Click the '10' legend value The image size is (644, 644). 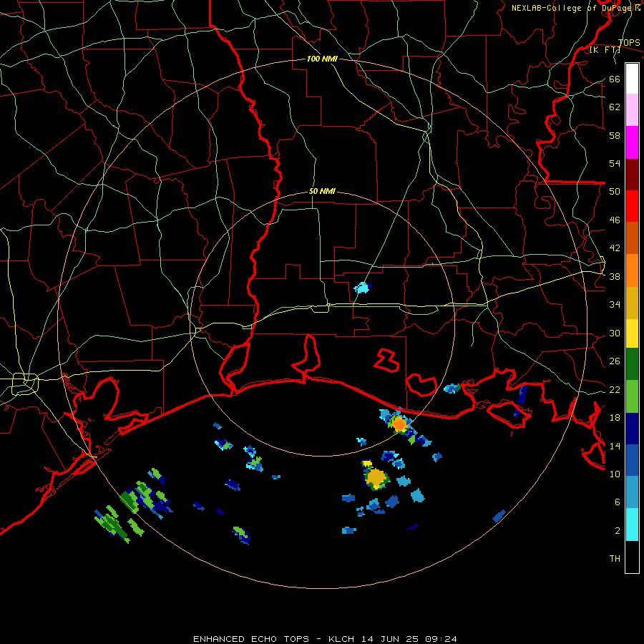click(615, 474)
